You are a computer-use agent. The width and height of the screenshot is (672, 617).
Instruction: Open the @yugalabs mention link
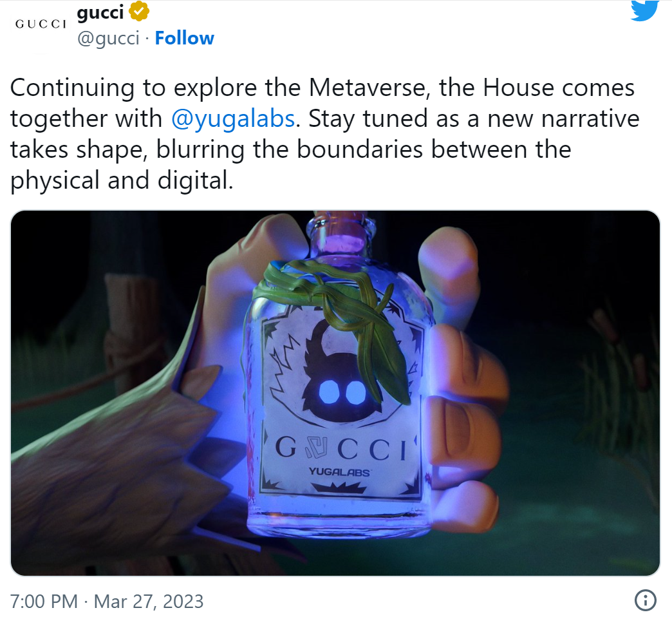tap(233, 119)
